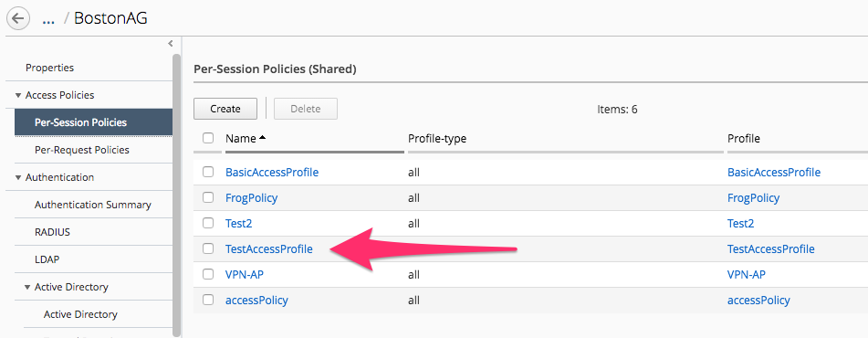Collapse the Authentication section
This screenshot has height=338, width=868.
point(17,178)
